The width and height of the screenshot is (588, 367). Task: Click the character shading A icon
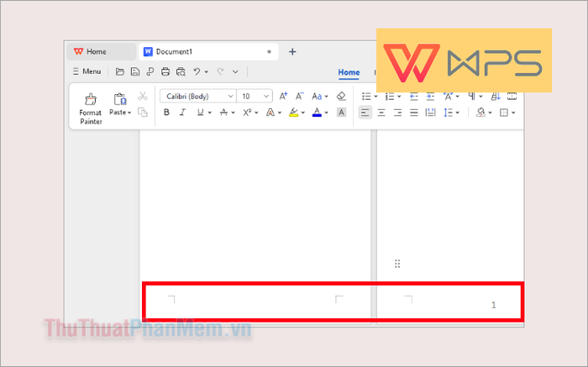[x=341, y=112]
